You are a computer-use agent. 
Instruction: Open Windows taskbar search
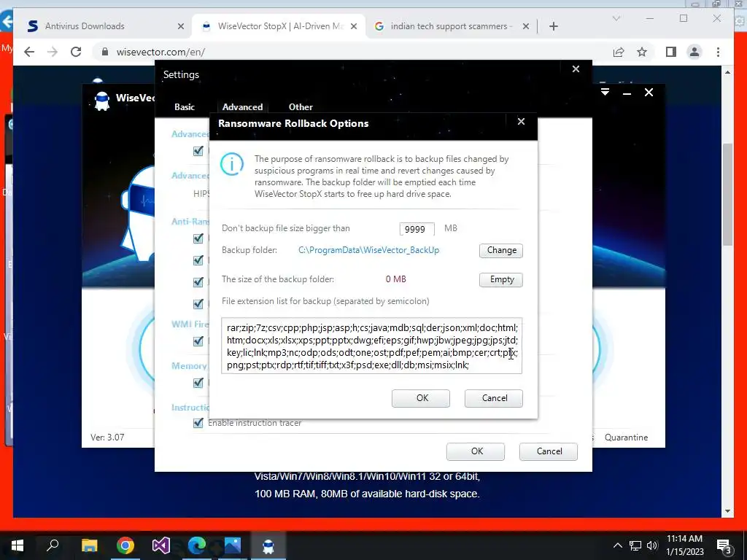tap(53, 545)
